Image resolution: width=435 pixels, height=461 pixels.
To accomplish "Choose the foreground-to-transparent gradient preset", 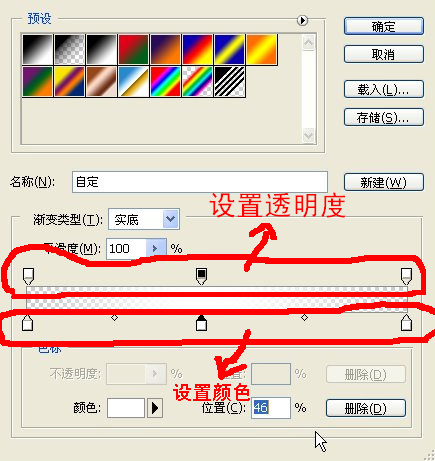I will pos(70,49).
